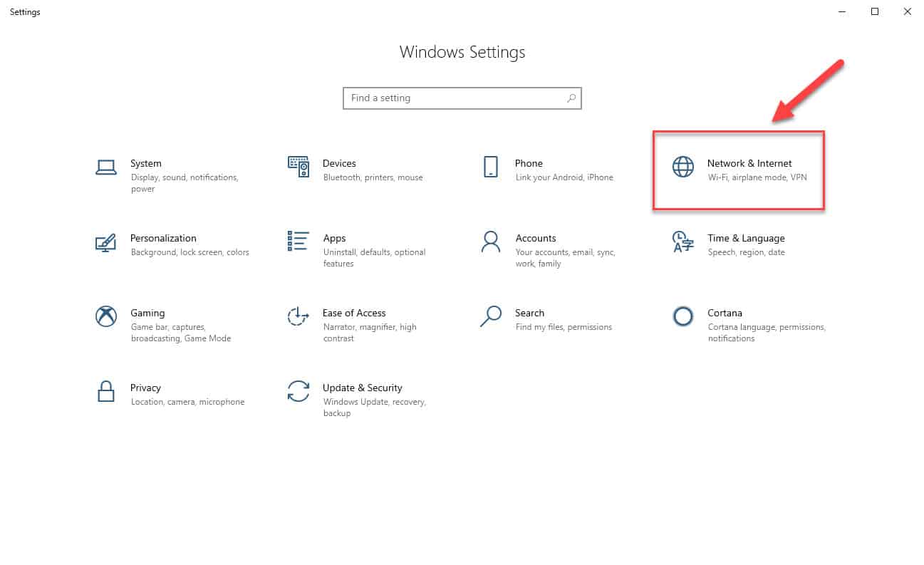Image resolution: width=924 pixels, height=565 pixels.
Task: Select the Accounts person icon
Action: point(490,242)
